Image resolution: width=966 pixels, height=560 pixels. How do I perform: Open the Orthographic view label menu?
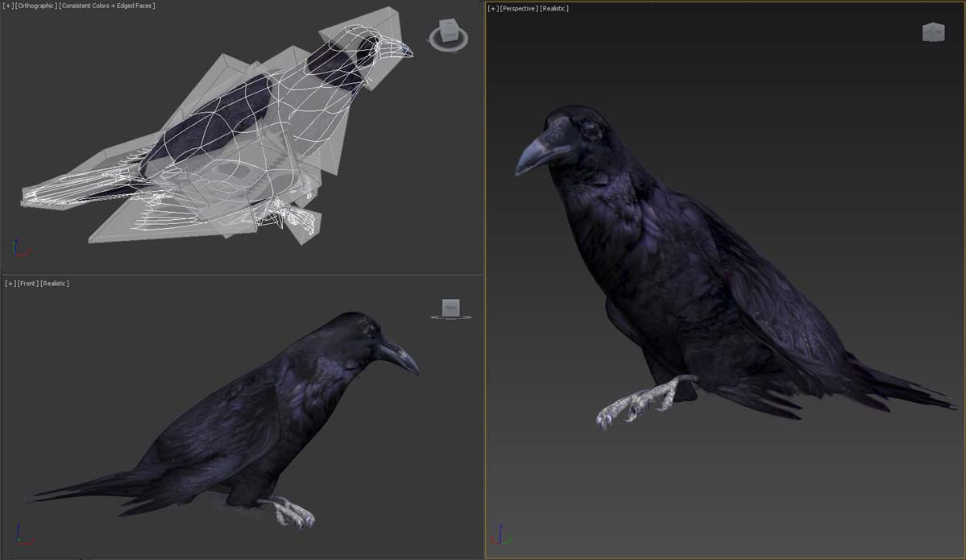coord(35,6)
